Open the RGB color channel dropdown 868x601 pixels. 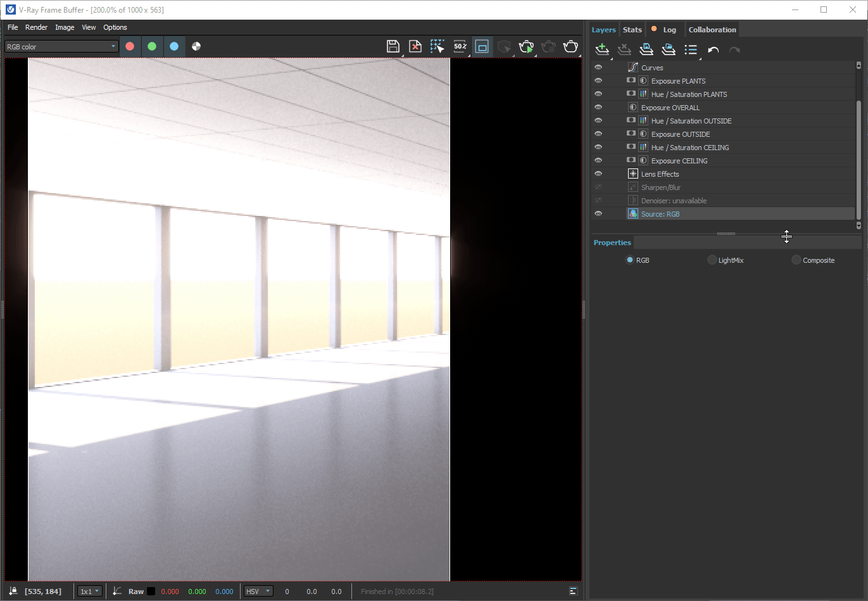[61, 46]
